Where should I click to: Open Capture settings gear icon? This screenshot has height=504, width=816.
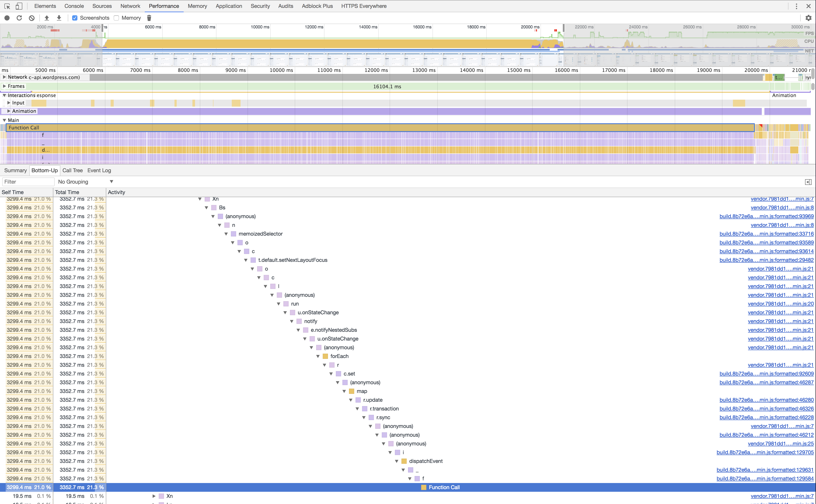(x=808, y=18)
